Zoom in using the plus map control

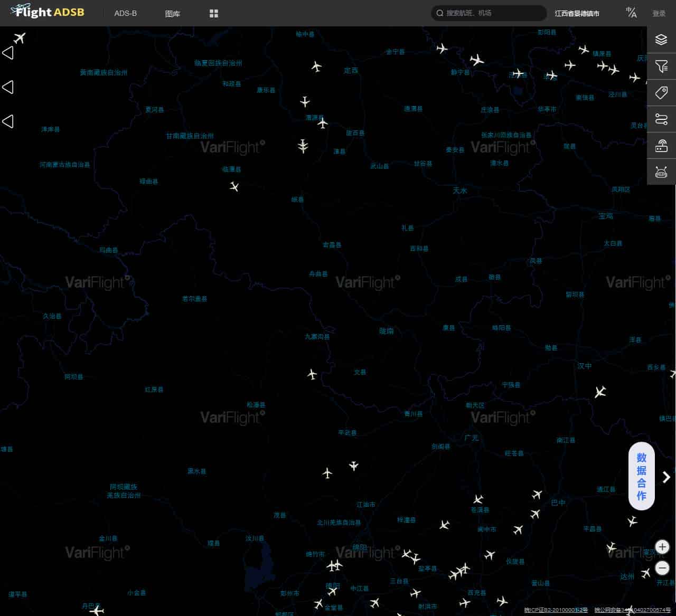pyautogui.click(x=662, y=547)
